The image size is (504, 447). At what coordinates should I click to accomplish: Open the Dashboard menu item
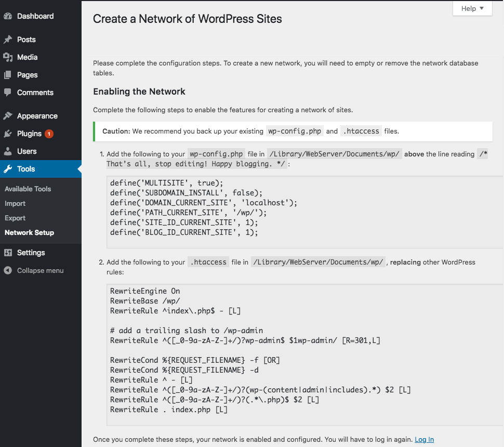(x=35, y=16)
